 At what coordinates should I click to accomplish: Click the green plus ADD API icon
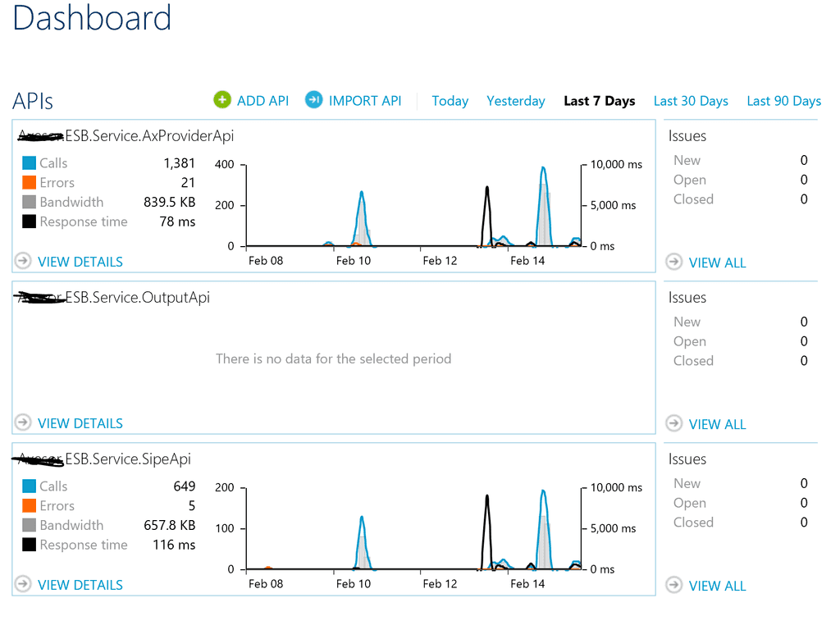[221, 99]
